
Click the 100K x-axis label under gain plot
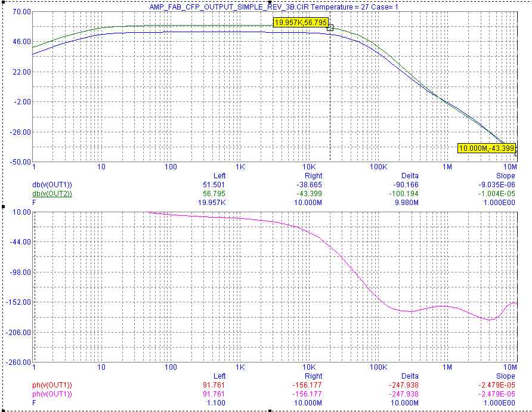pos(379,167)
